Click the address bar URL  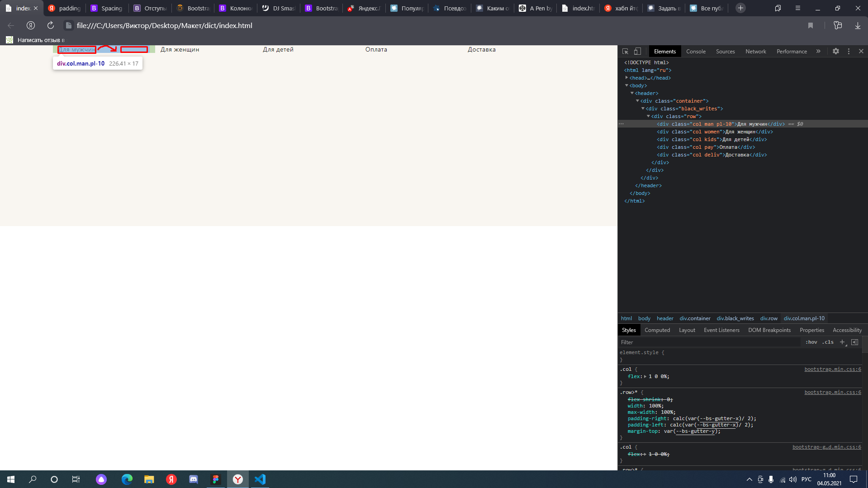(165, 26)
